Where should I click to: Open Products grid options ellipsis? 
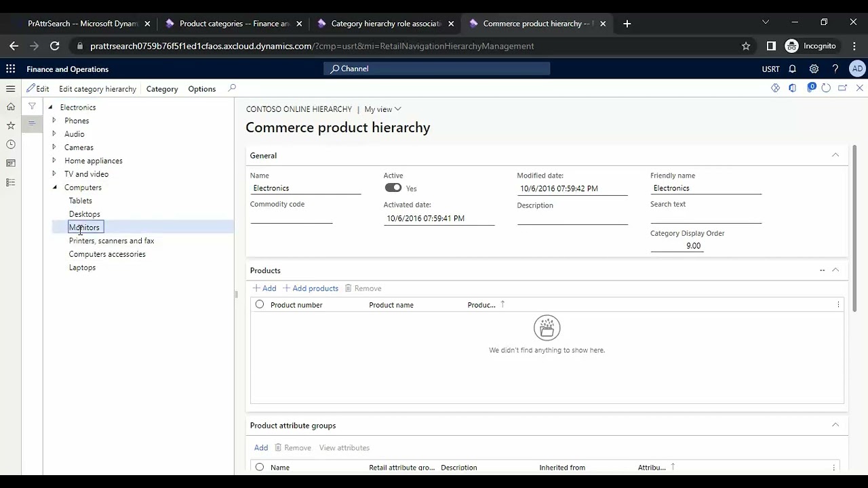(x=838, y=305)
